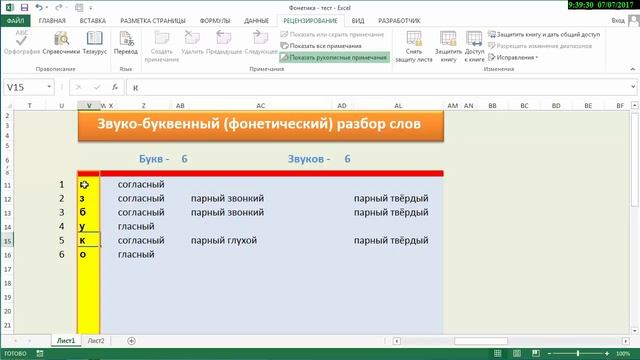Open the ГЛАВНАЯ tab
The width and height of the screenshot is (640, 360).
52,20
